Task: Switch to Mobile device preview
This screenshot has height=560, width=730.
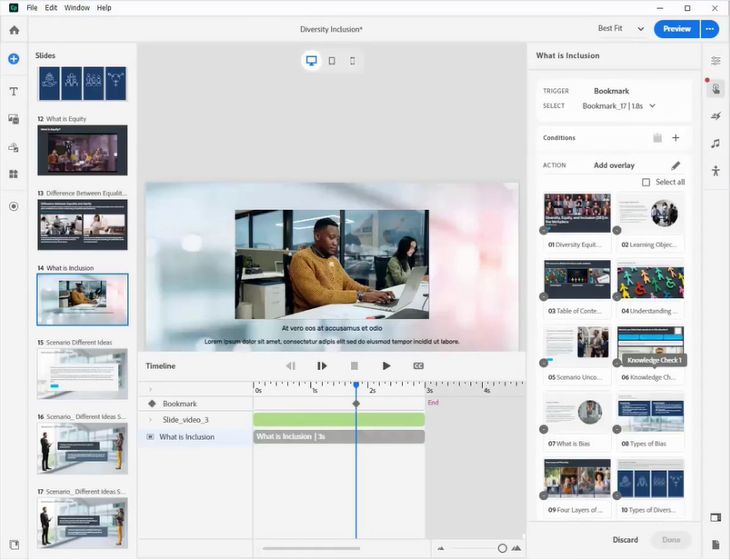Action: coord(353,61)
